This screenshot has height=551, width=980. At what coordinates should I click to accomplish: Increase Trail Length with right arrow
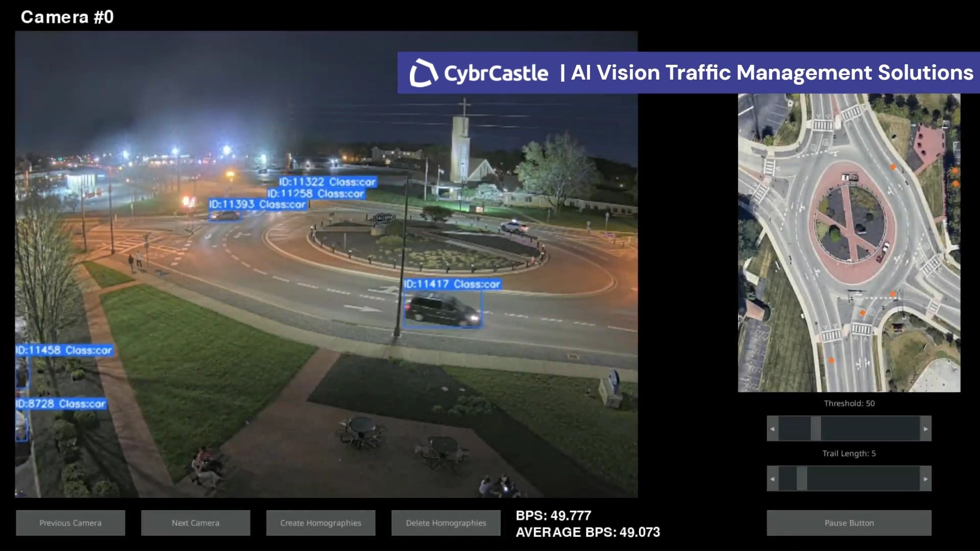(x=925, y=479)
